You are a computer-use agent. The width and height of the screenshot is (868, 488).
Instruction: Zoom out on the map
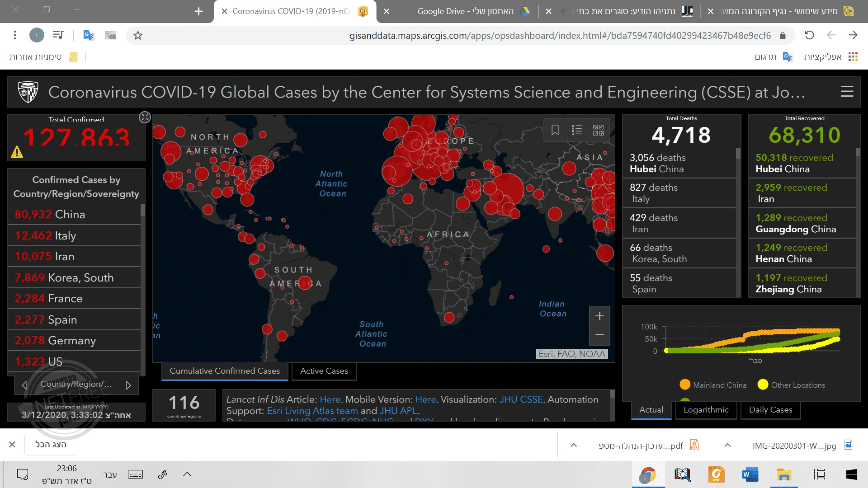coord(599,335)
